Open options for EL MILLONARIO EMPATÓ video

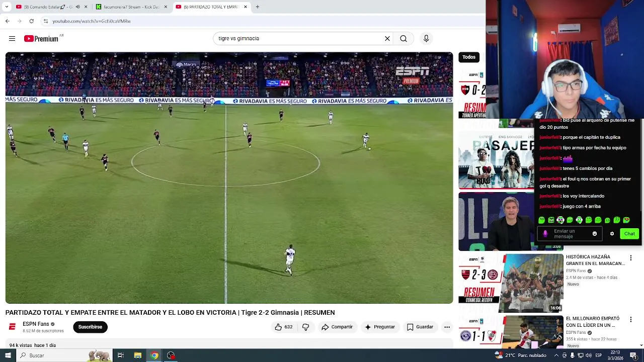(x=631, y=320)
